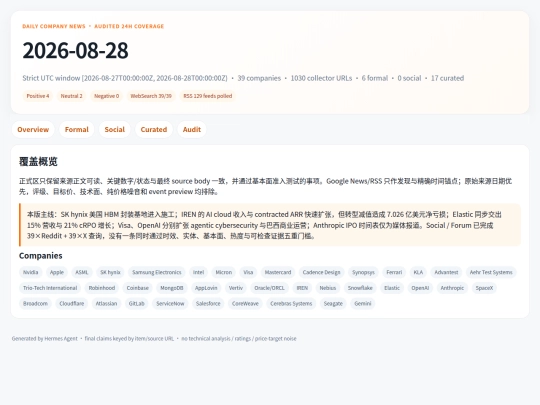Select the Robinhood company chip

pyautogui.click(x=102, y=288)
